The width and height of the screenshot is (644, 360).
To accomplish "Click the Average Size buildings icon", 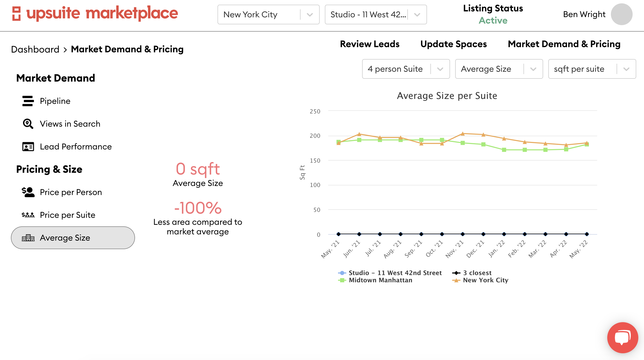I will (x=28, y=238).
